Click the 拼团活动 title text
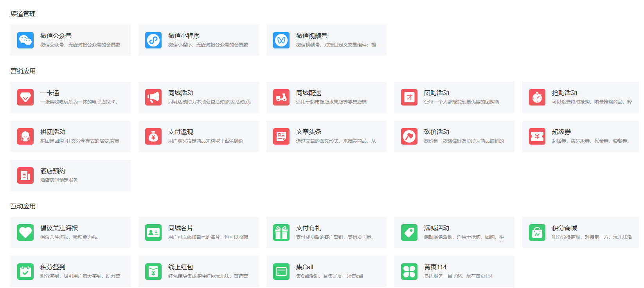The width and height of the screenshot is (644, 288). point(53,132)
